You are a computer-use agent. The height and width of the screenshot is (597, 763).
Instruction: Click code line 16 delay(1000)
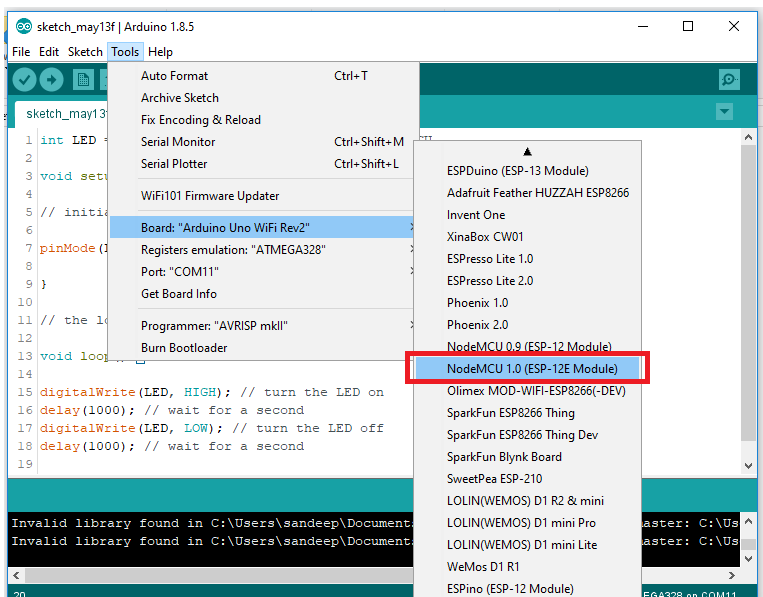click(172, 410)
